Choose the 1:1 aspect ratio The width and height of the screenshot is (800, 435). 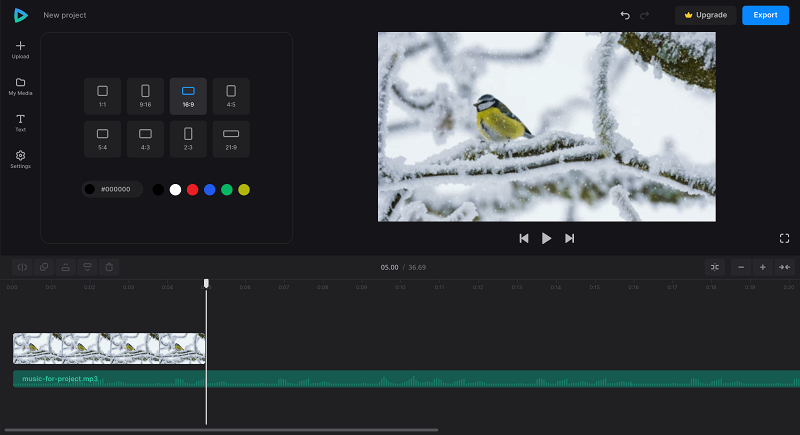point(103,96)
